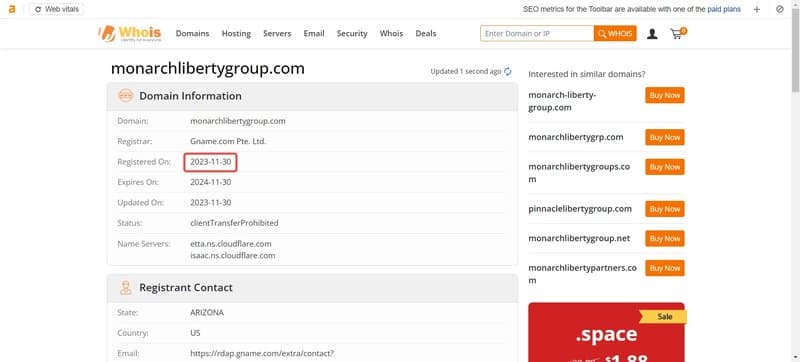Open the Hosting menu
This screenshot has height=362, width=800.
point(236,34)
